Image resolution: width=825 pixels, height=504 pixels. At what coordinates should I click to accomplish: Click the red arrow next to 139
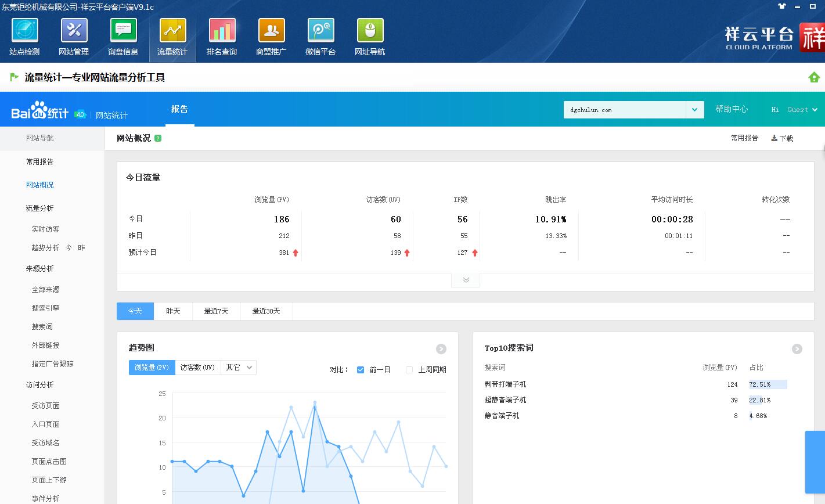[407, 253]
